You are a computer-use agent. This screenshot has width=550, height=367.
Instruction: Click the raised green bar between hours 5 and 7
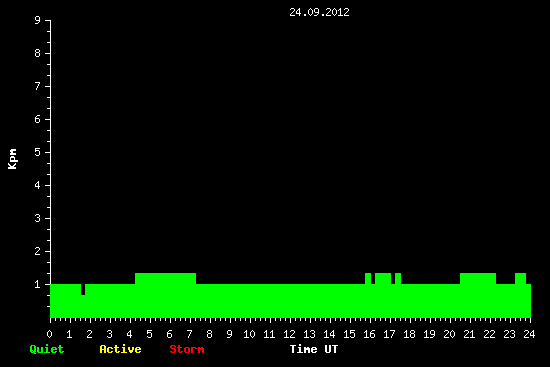click(166, 279)
